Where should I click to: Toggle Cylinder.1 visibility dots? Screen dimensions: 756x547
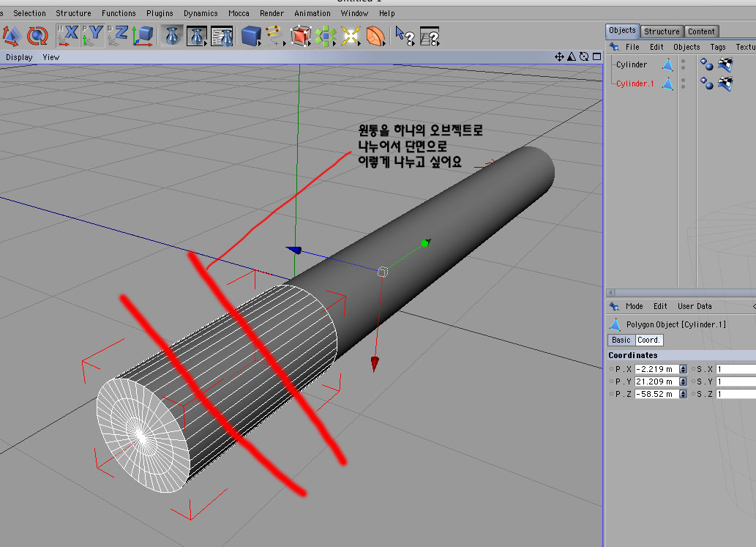pyautogui.click(x=684, y=83)
